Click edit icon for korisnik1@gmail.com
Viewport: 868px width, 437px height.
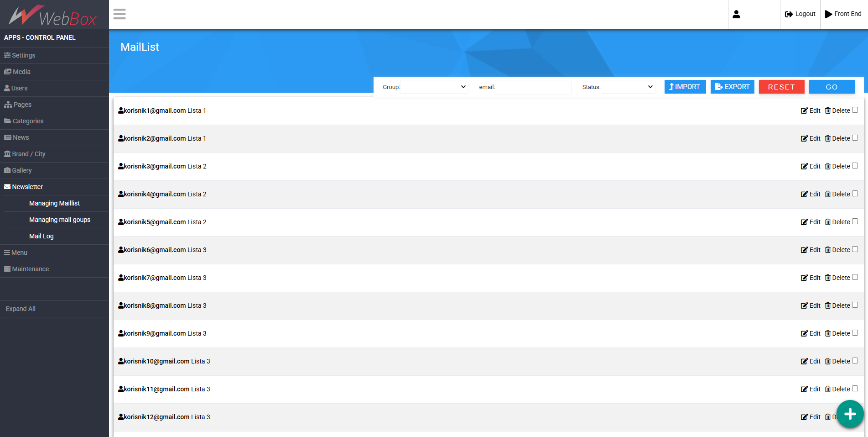[x=804, y=111]
